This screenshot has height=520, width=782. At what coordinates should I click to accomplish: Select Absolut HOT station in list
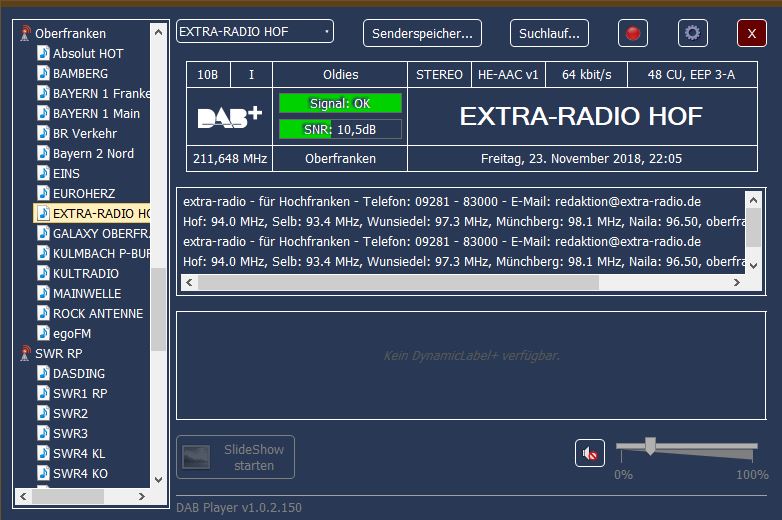click(88, 53)
